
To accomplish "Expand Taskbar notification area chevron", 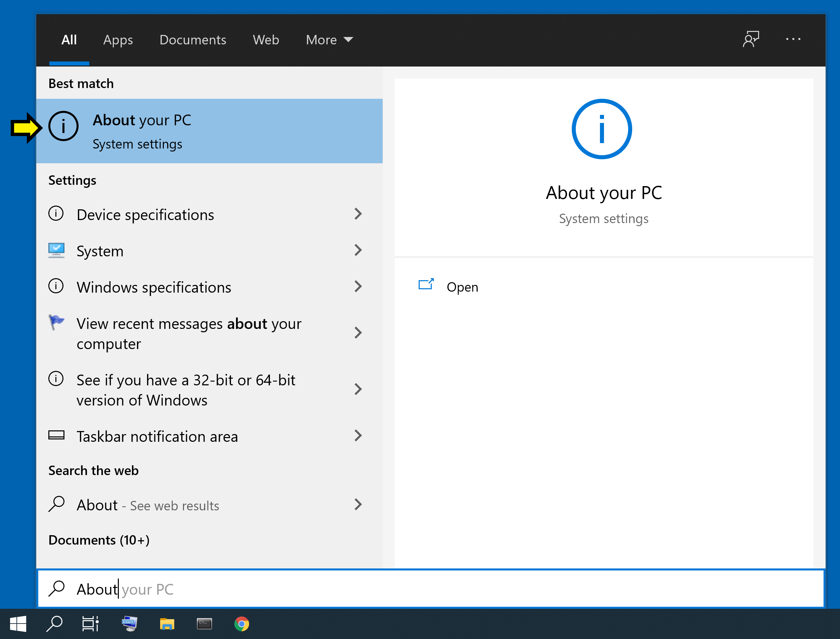I will point(358,435).
